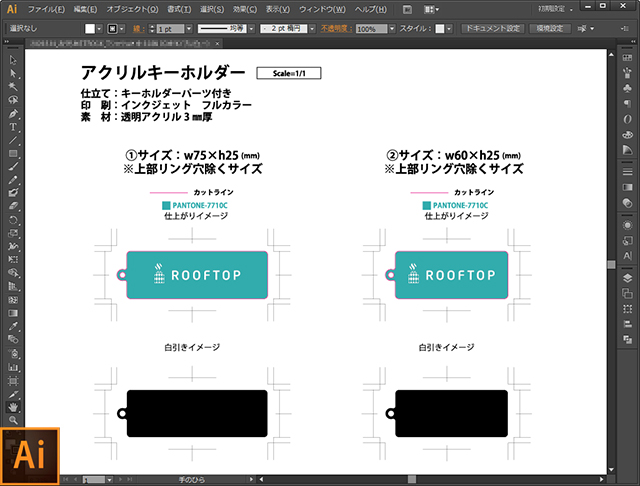This screenshot has height=486, width=640.
Task: Select the Eyedropper tool
Action: (13, 326)
